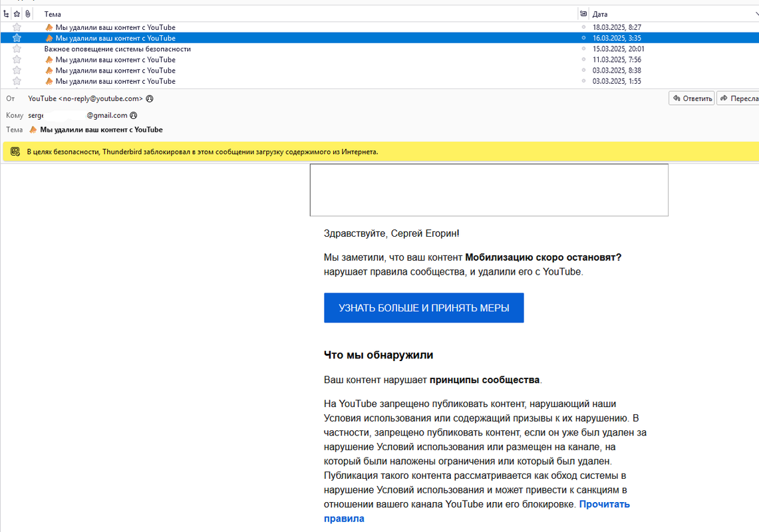Click the blocked remote content icon in yellow bar
Viewport: 759px width, 532px height.
[x=15, y=152]
